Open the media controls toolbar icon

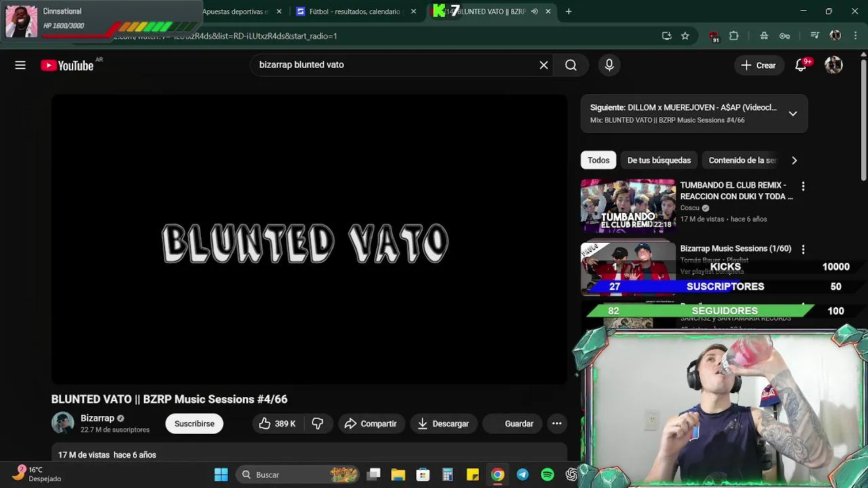(x=815, y=36)
